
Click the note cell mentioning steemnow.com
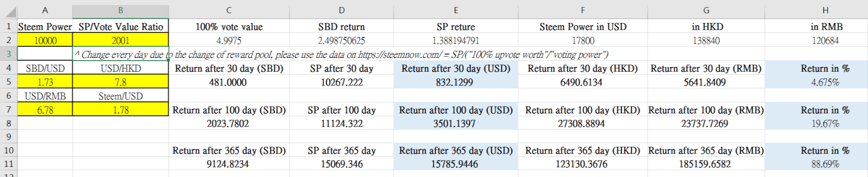120,54
